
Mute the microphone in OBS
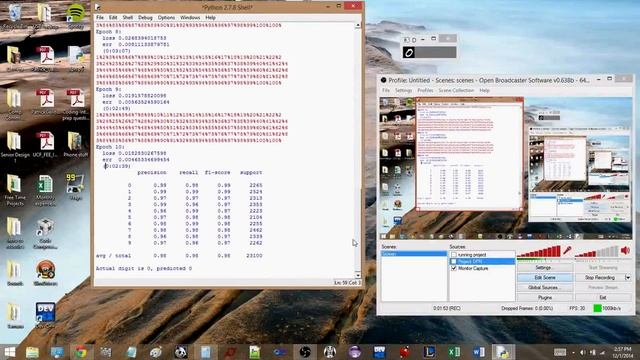pyautogui.click(x=567, y=251)
